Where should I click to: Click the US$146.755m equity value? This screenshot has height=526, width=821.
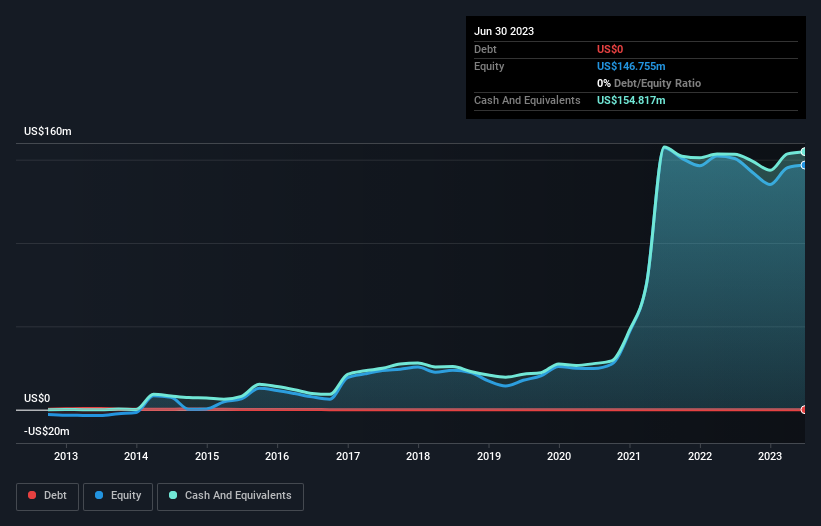tap(631, 66)
